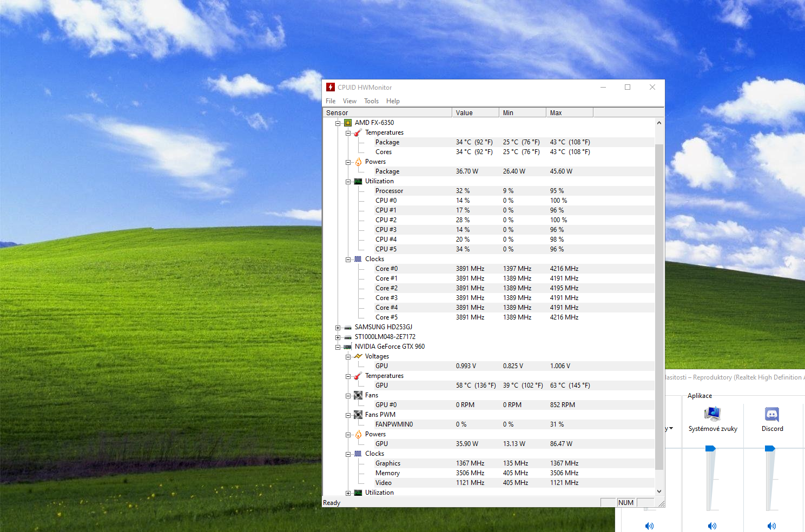Image resolution: width=805 pixels, height=532 pixels.
Task: Click the SAMSUNG HD253GJ drive icon
Action: click(348, 327)
